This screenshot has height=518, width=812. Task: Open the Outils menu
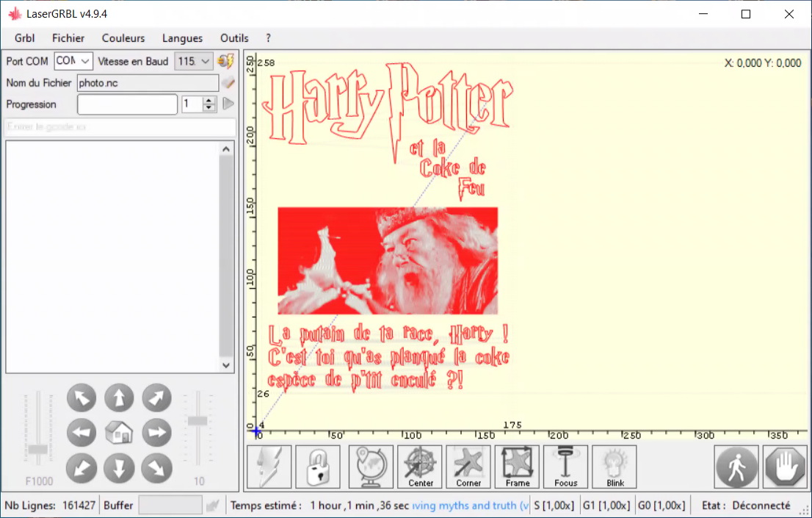coord(234,38)
